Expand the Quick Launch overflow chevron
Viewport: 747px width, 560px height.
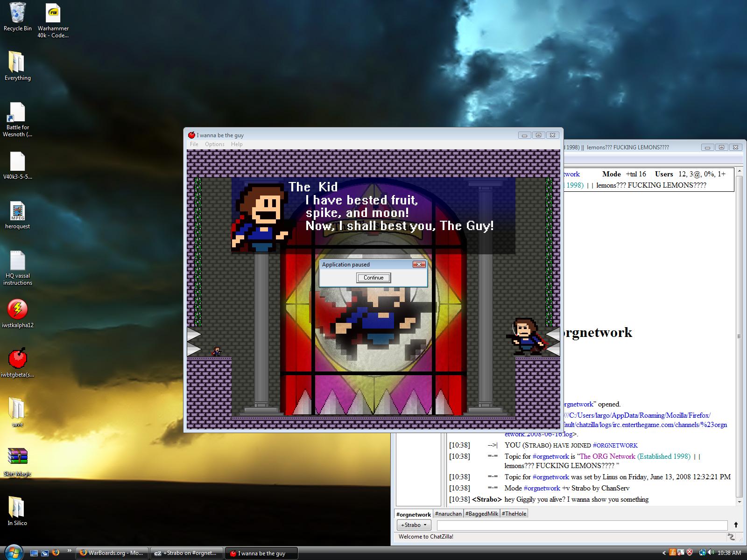coord(69,551)
